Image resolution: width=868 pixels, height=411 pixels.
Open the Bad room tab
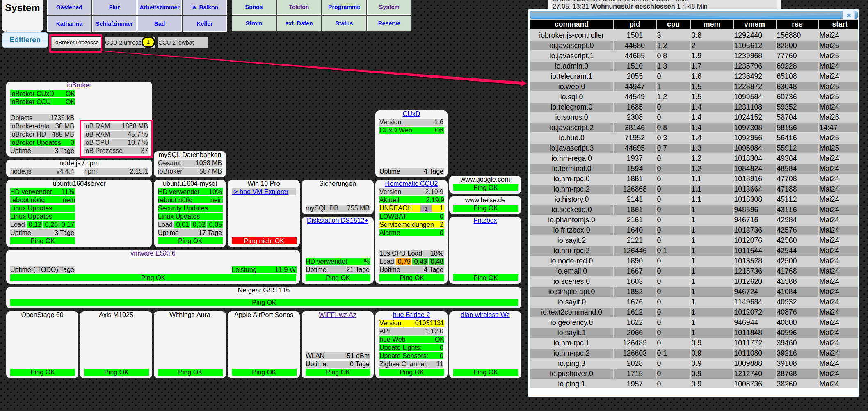click(x=160, y=24)
